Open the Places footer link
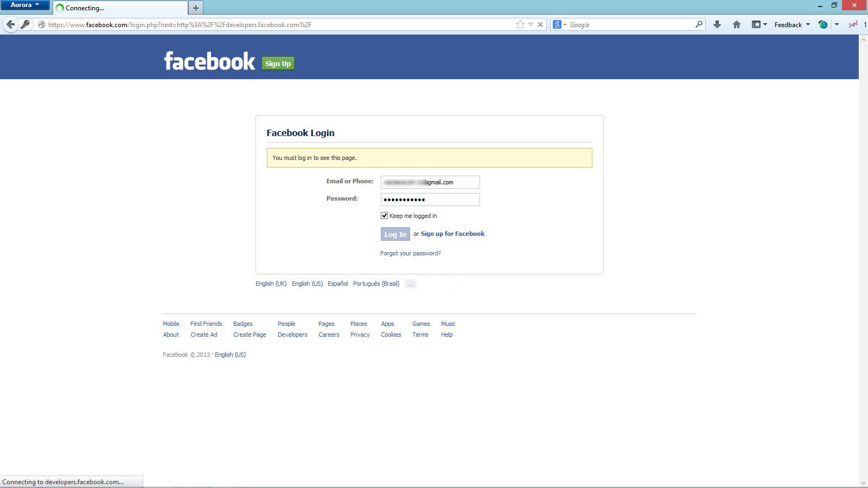868x488 pixels. [359, 324]
